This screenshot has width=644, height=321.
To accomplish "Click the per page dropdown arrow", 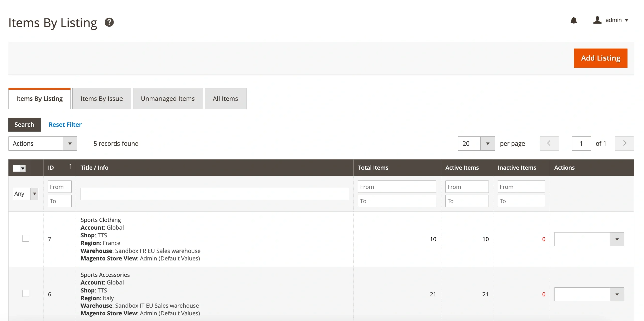I will click(x=487, y=144).
